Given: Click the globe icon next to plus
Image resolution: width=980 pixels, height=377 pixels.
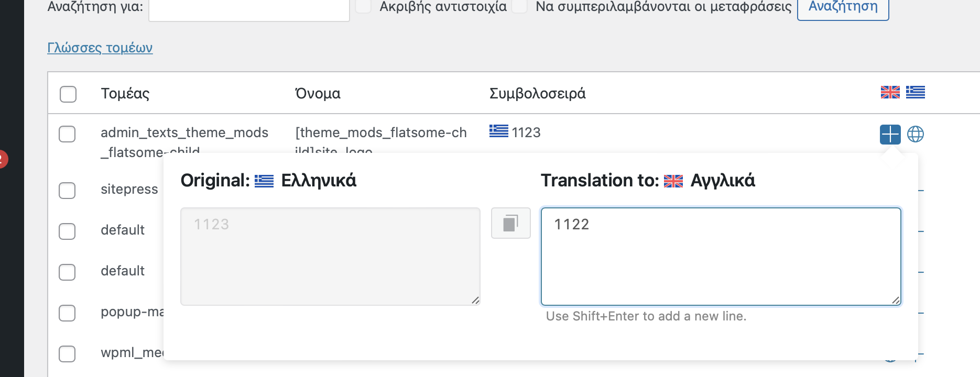Looking at the screenshot, I should [916, 134].
